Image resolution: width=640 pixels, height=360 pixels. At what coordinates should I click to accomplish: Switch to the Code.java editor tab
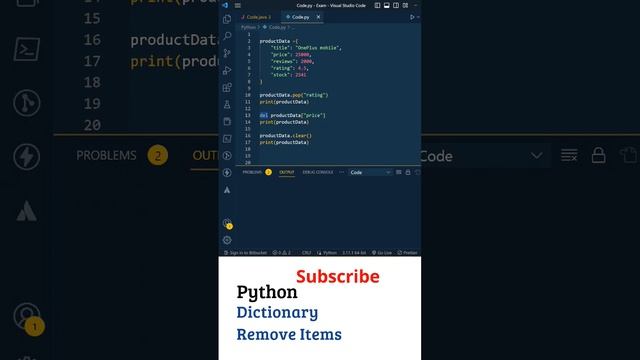coord(256,17)
